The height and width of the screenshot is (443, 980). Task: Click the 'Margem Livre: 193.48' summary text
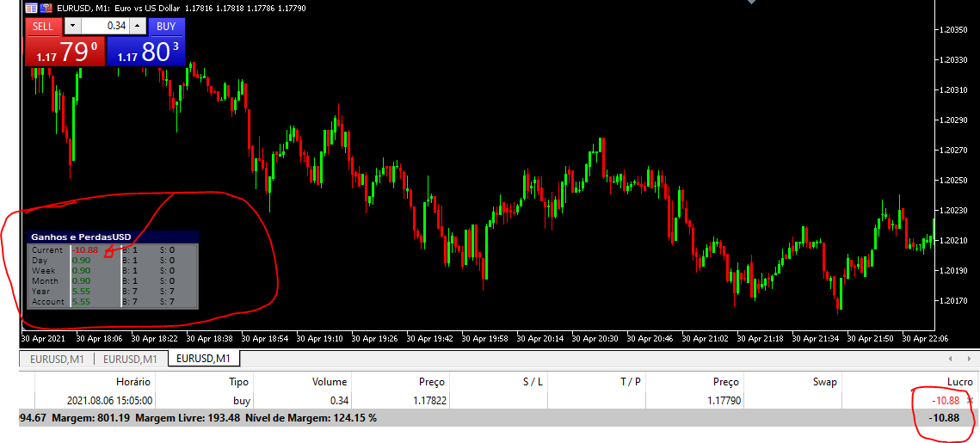[x=188, y=417]
